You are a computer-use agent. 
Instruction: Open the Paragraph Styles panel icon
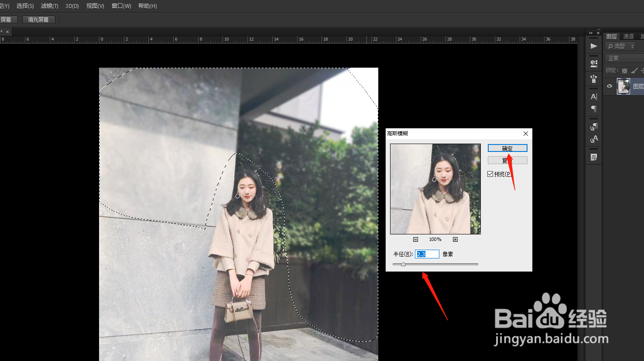point(594,127)
